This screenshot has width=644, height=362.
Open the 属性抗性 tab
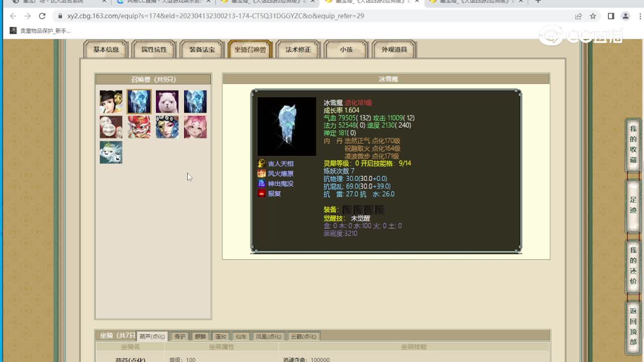(154, 50)
